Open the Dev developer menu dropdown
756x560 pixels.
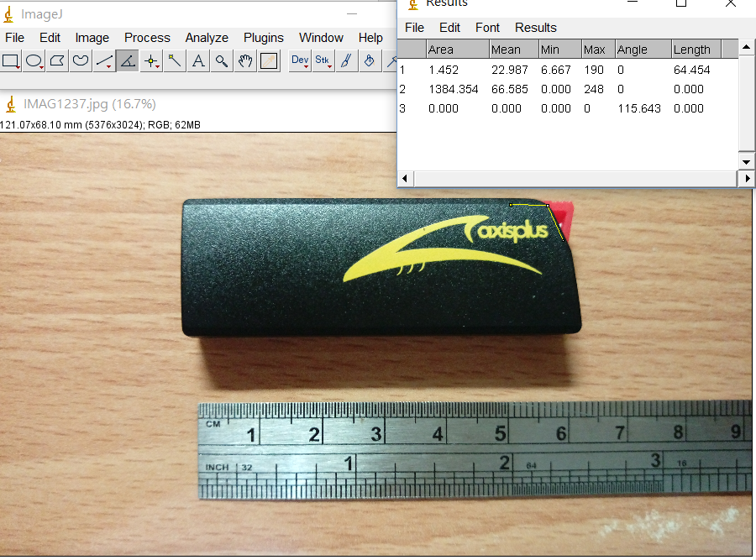[x=300, y=61]
